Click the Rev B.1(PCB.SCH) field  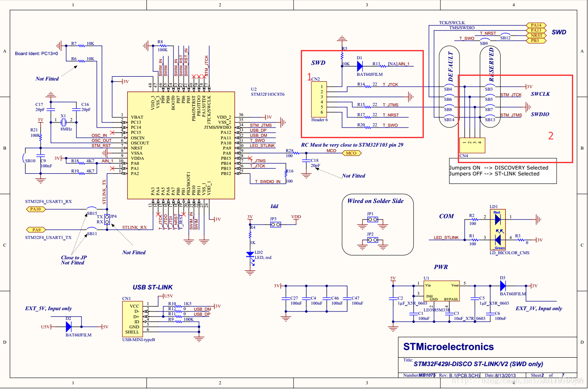click(459, 375)
